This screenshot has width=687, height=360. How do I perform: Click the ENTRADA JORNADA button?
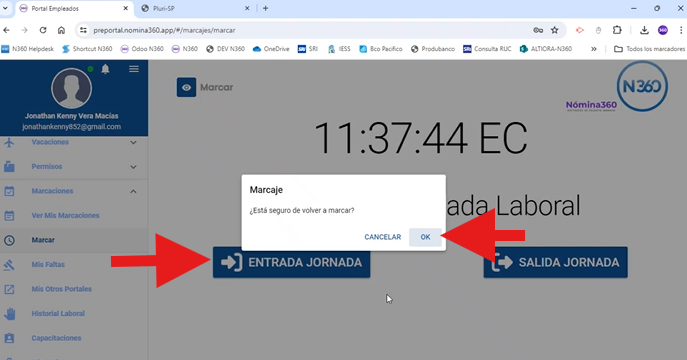coord(291,262)
